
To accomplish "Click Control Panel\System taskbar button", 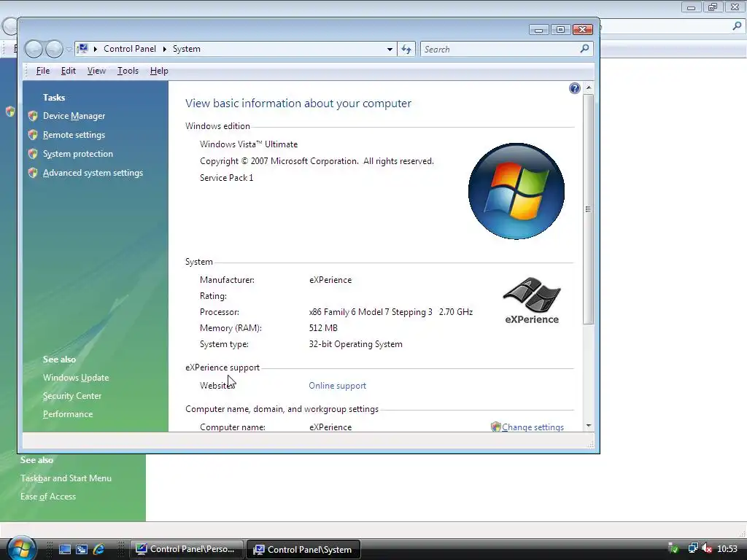I will tap(303, 549).
